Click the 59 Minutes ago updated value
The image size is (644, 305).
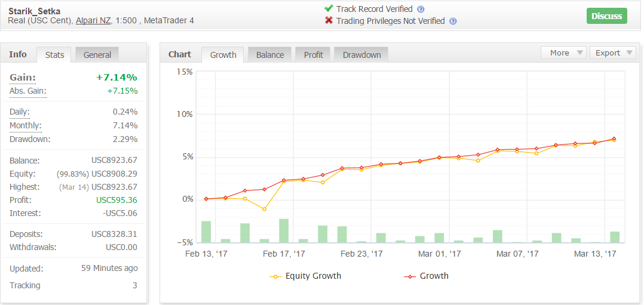(x=110, y=269)
